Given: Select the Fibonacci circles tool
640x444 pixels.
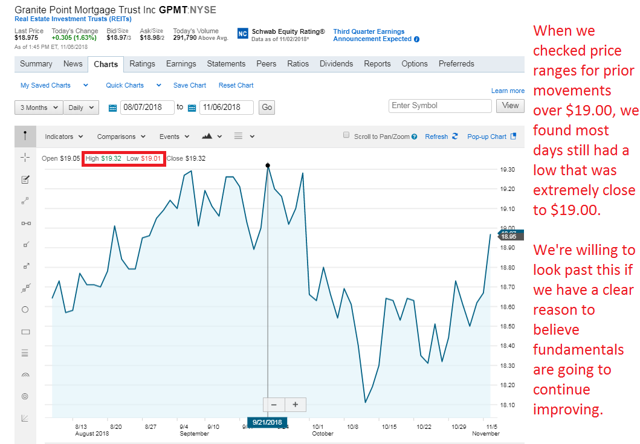Looking at the screenshot, I should [25, 396].
